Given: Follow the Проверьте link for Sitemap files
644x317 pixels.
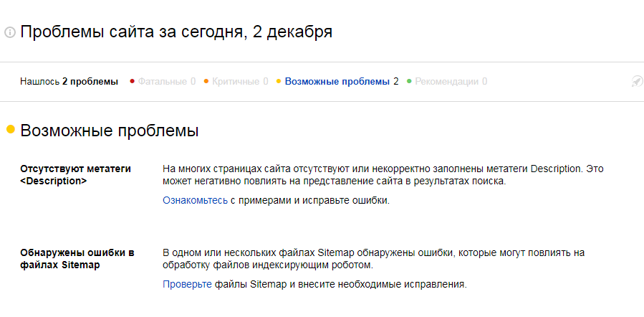Looking at the screenshot, I should click(187, 285).
